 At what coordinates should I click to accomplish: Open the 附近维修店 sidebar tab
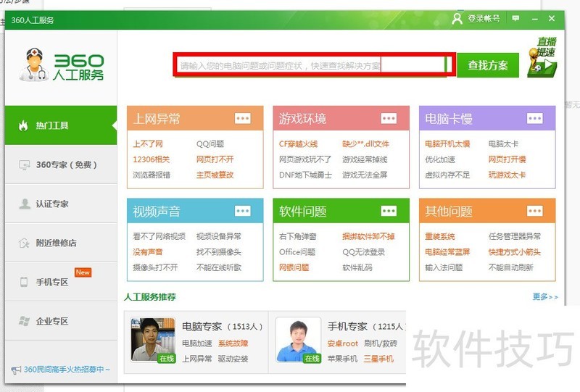tap(61, 243)
